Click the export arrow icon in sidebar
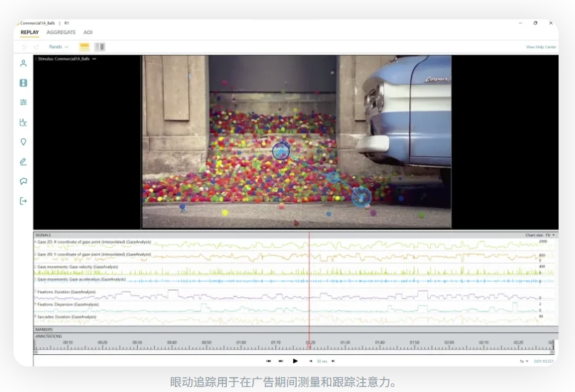This screenshot has height=392, width=575. 24,201
